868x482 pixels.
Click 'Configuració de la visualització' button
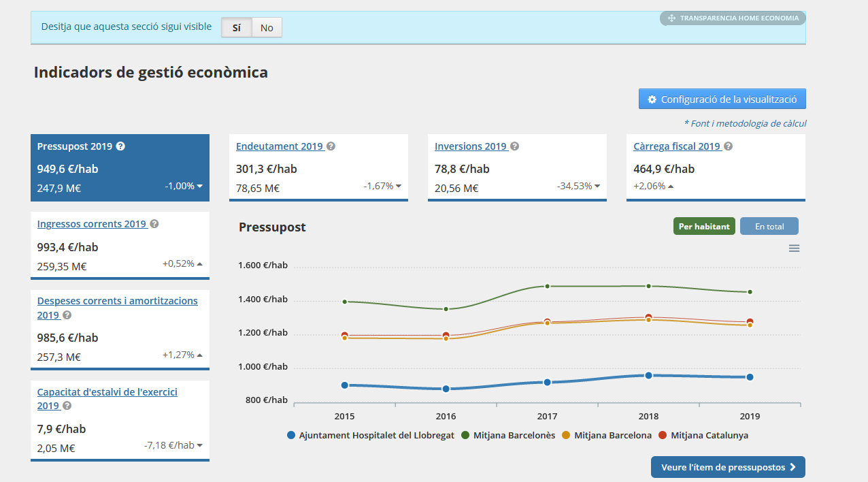[x=722, y=99]
